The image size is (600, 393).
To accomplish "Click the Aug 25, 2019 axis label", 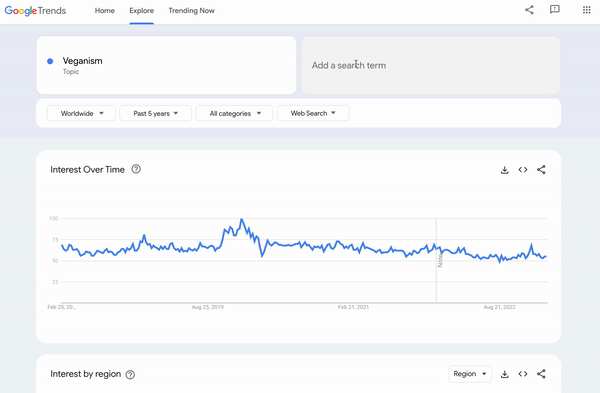I will (x=207, y=307).
